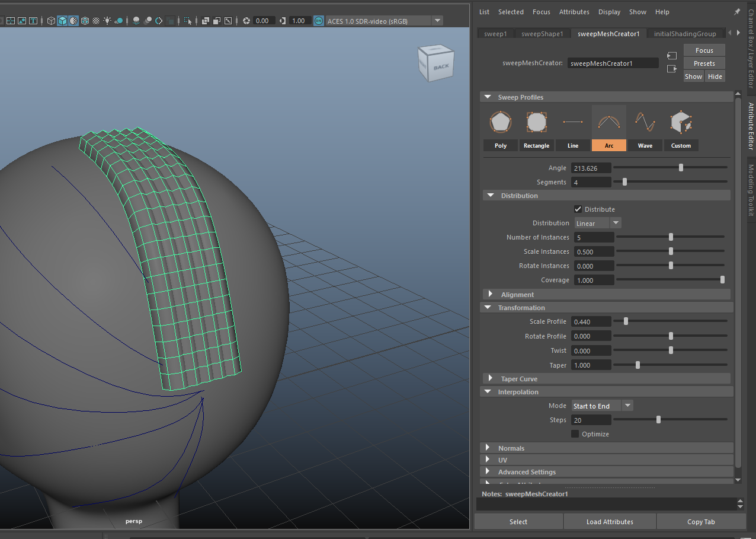The image size is (756, 539).
Task: Toggle X-ray display icon
Action: (206, 21)
